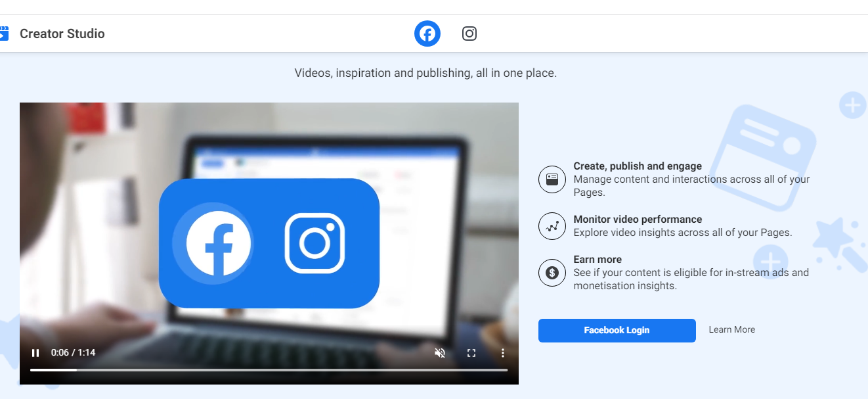
Task: Click the decorative plus icon near top right
Action: [852, 105]
